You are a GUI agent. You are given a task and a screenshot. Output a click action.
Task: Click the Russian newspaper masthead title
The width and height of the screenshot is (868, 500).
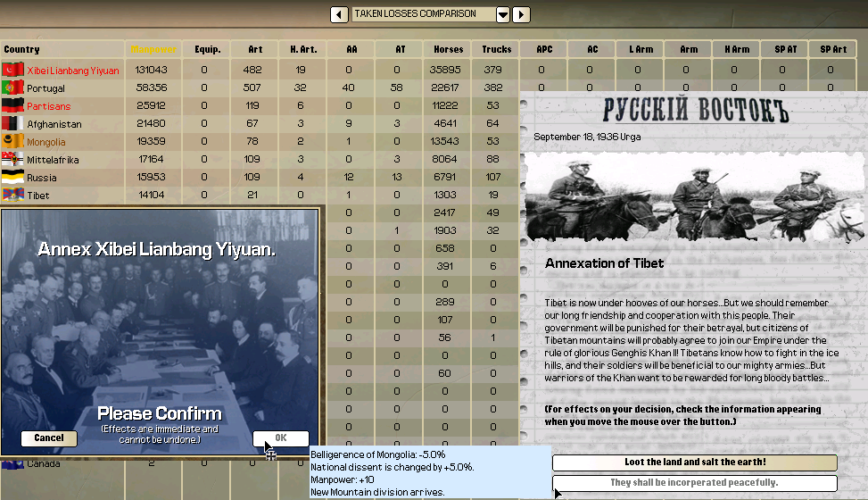tap(695, 109)
